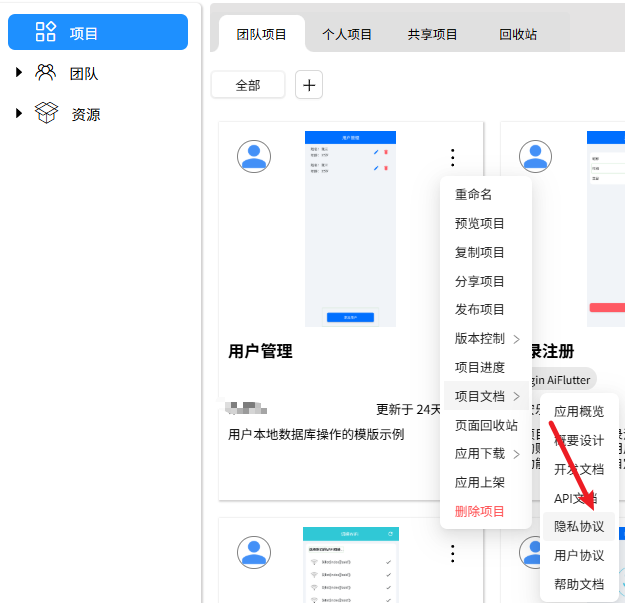The height and width of the screenshot is (603, 625).
Task: Open the 项目 sidebar section
Action: coord(98,32)
